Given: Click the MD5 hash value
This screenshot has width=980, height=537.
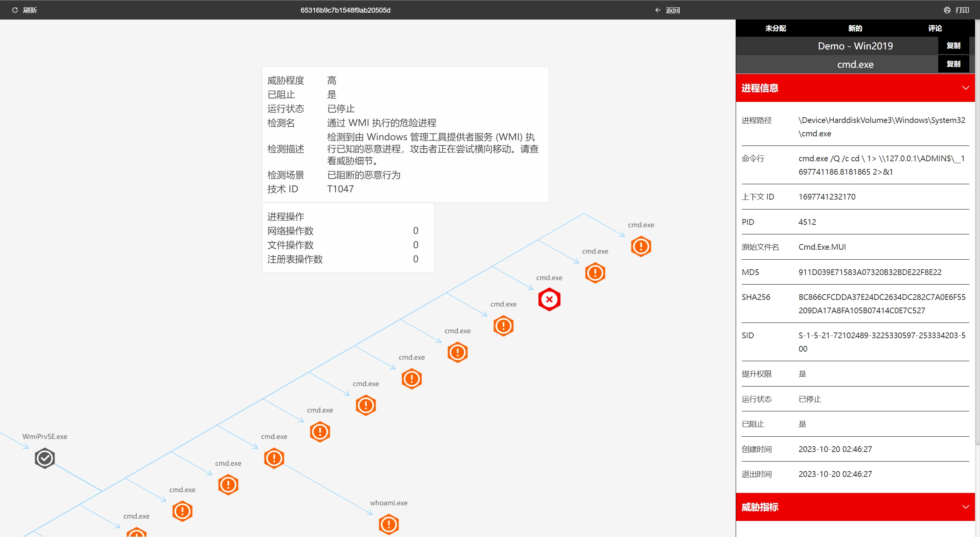Looking at the screenshot, I should click(x=870, y=272).
